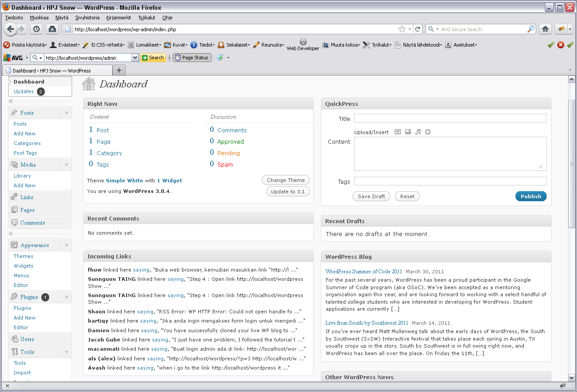Click the vertical page scrollbar
This screenshot has height=392, width=577.
(x=572, y=163)
